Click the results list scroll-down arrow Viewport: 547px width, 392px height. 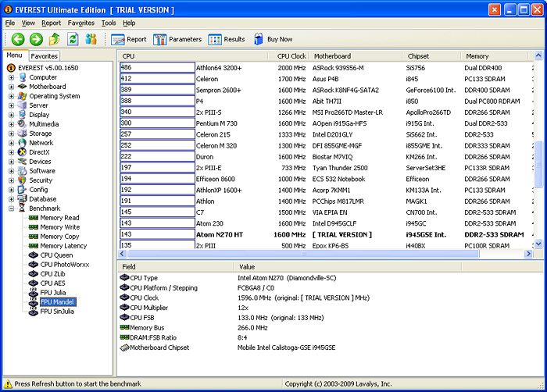pos(538,244)
